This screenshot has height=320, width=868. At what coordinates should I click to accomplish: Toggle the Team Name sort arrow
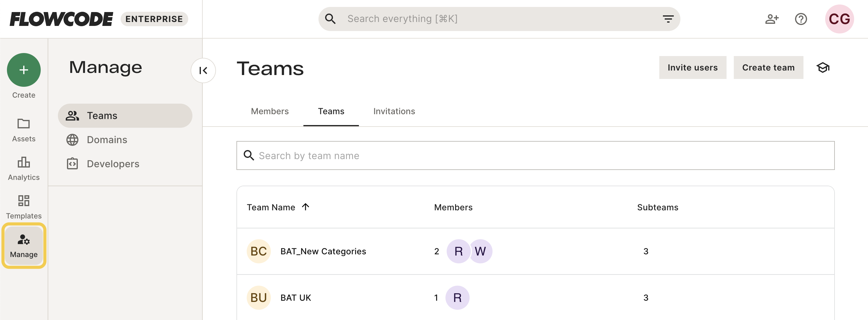[305, 207]
